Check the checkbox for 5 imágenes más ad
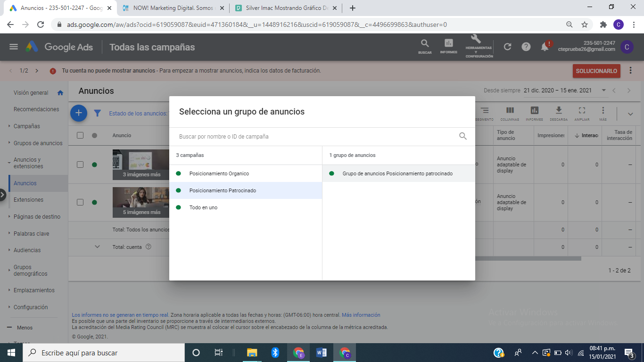This screenshot has width=644, height=362. coord(80,202)
